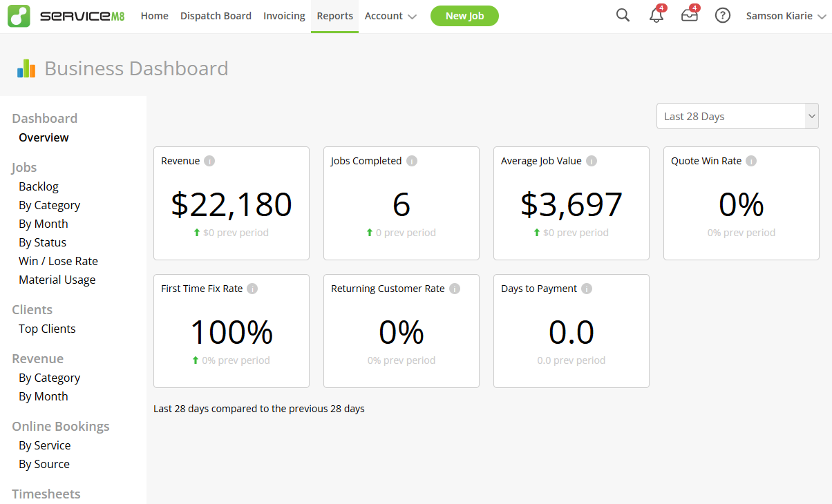Click the ServiceM8 logo icon
This screenshot has height=504, width=832.
19,16
